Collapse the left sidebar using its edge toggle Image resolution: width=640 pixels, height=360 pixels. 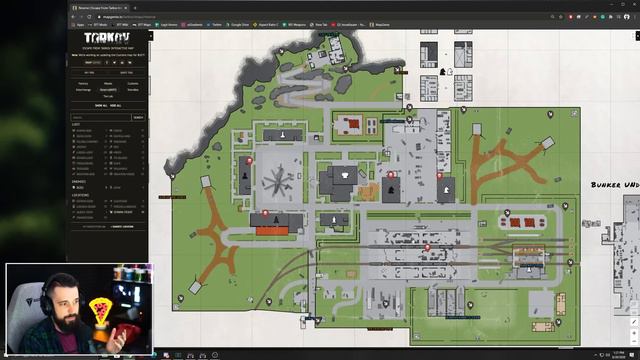(x=151, y=36)
